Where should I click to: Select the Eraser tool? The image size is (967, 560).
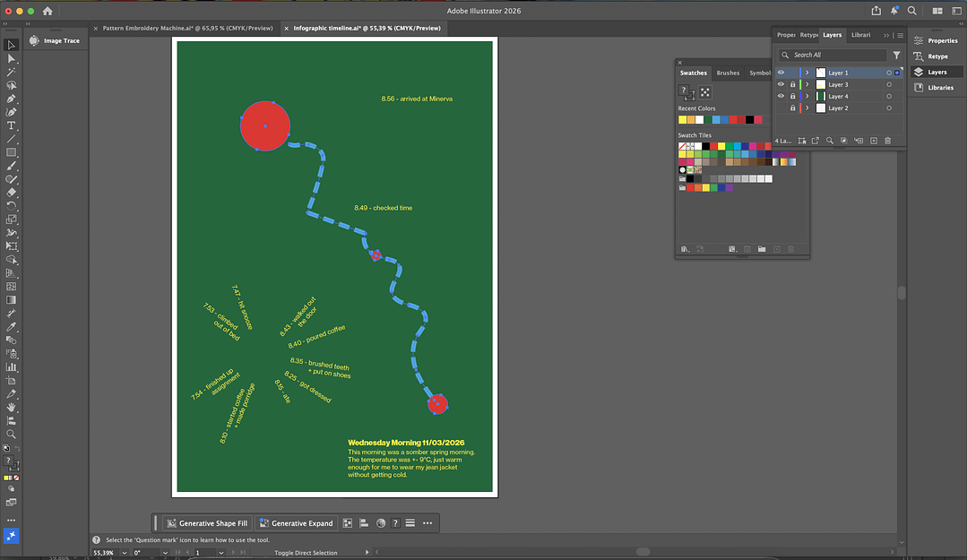pyautogui.click(x=12, y=192)
